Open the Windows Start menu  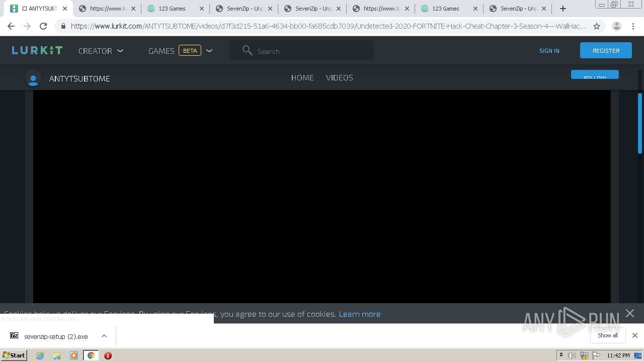(x=14, y=355)
